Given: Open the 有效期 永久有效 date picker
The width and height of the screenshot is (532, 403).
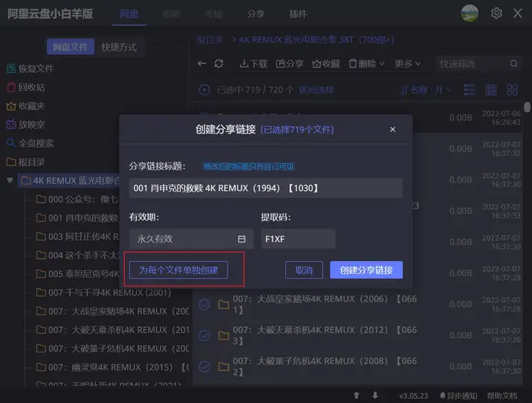Looking at the screenshot, I should (x=192, y=239).
